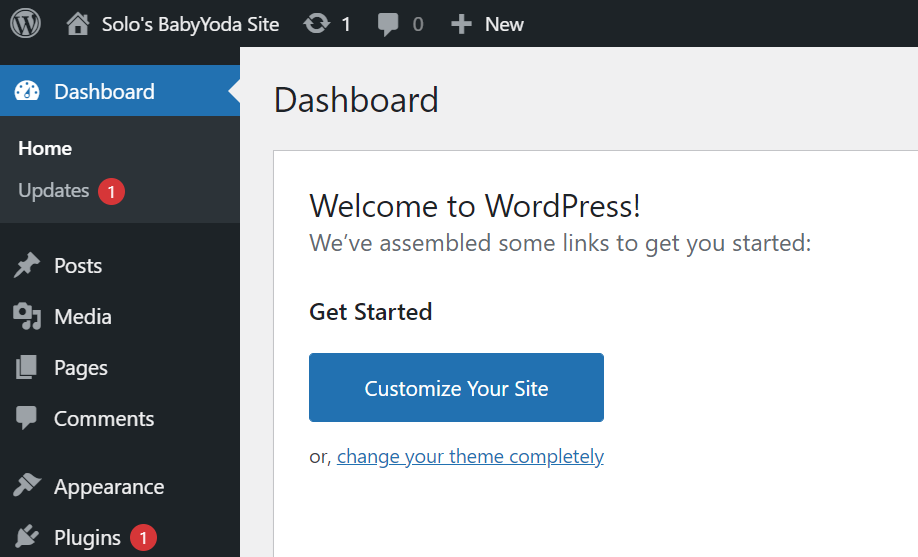Click the comments count 0 in admin bar
Viewport: 918px width, 557px height.
417,25
